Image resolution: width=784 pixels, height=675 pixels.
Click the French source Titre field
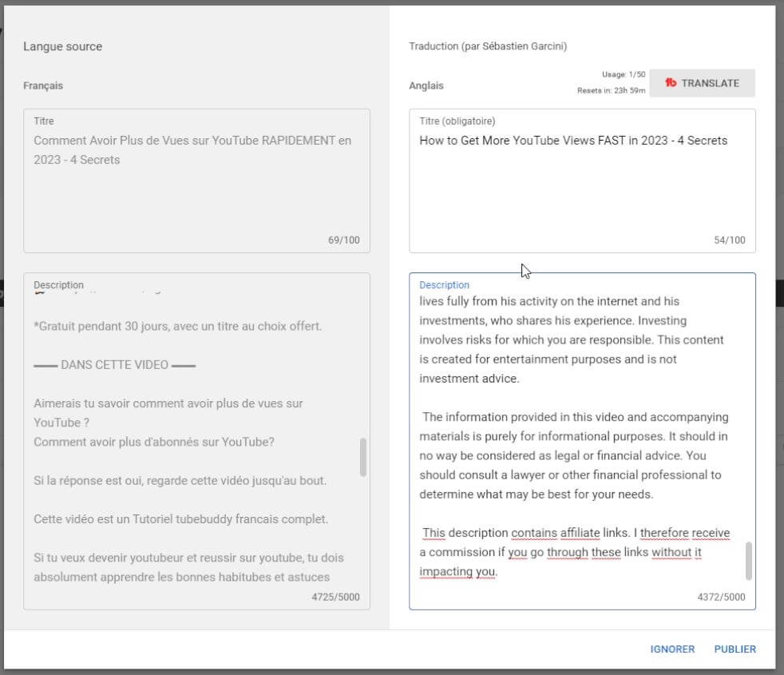pos(196,181)
